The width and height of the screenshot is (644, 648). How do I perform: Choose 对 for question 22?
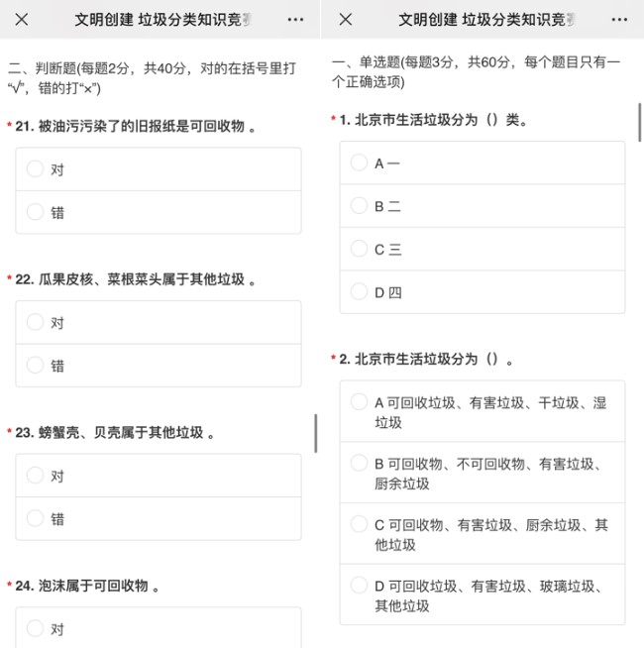point(36,322)
